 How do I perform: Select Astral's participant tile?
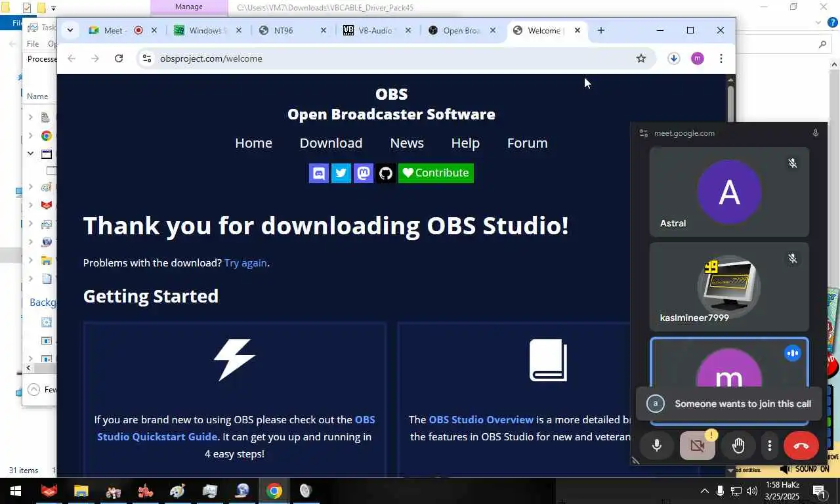pyautogui.click(x=729, y=192)
